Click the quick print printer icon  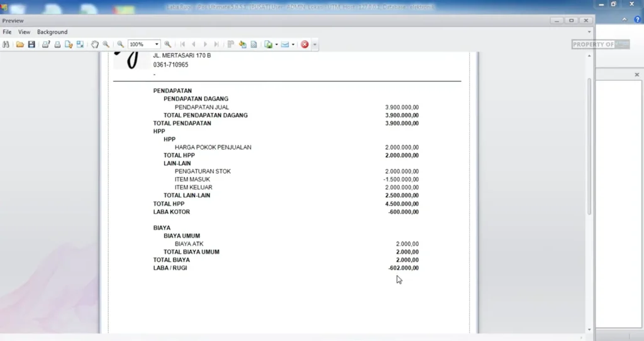(x=57, y=45)
